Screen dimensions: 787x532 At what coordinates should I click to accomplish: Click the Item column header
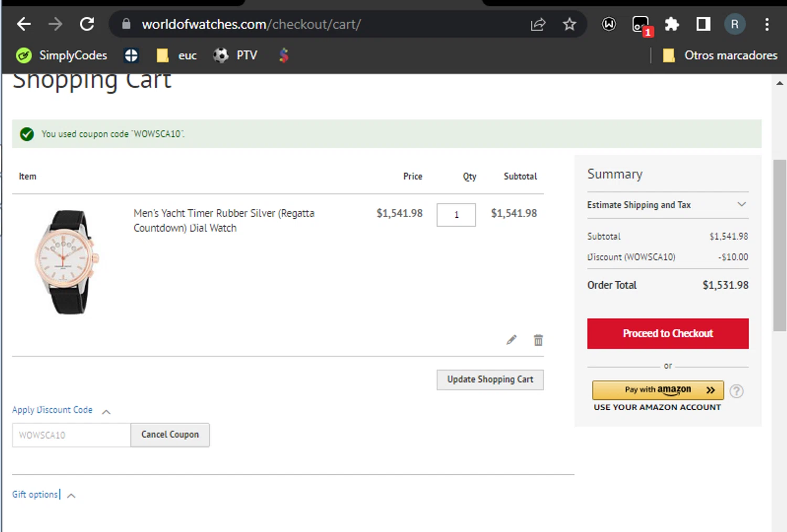pos(27,176)
